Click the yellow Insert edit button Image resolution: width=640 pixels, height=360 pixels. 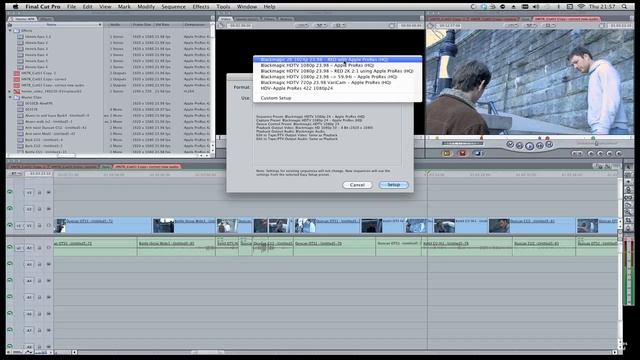[447, 153]
